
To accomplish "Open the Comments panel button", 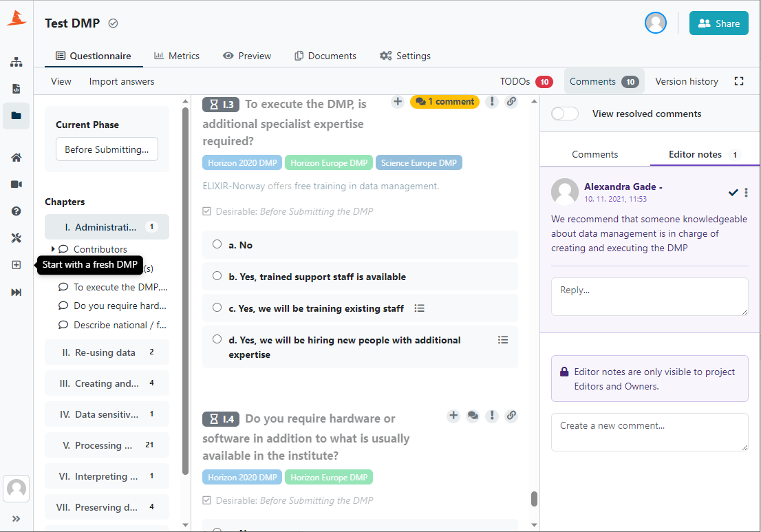I will (x=604, y=81).
